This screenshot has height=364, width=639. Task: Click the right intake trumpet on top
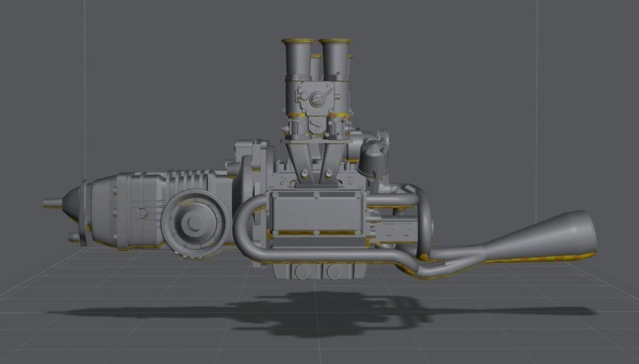coord(336,58)
